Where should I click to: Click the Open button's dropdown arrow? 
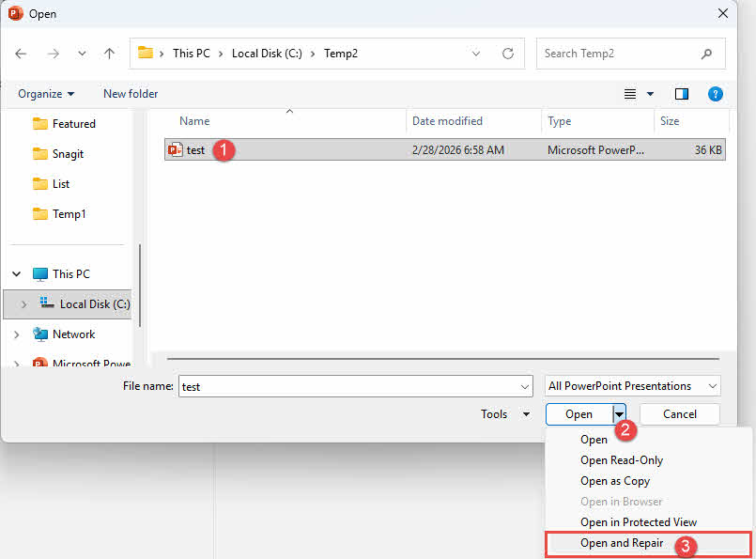pos(618,413)
